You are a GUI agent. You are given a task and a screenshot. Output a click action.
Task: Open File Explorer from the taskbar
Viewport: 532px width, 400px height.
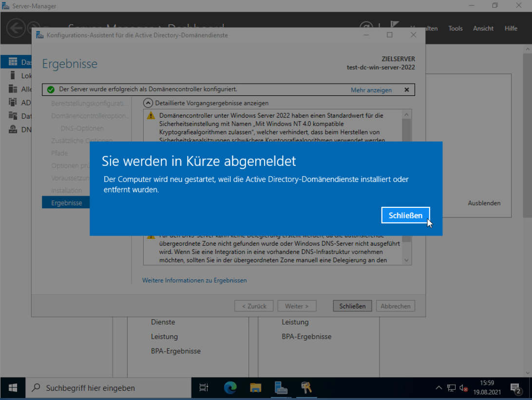[x=255, y=388]
